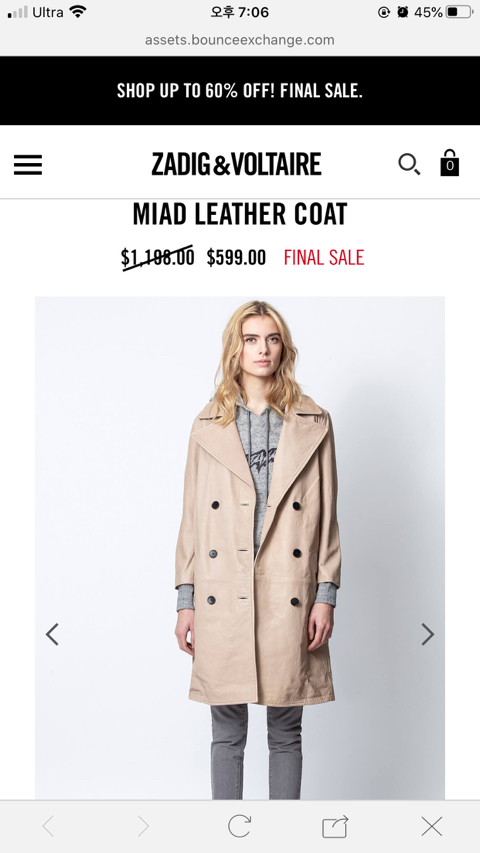Reload the current page
The image size is (480, 853).
239,826
